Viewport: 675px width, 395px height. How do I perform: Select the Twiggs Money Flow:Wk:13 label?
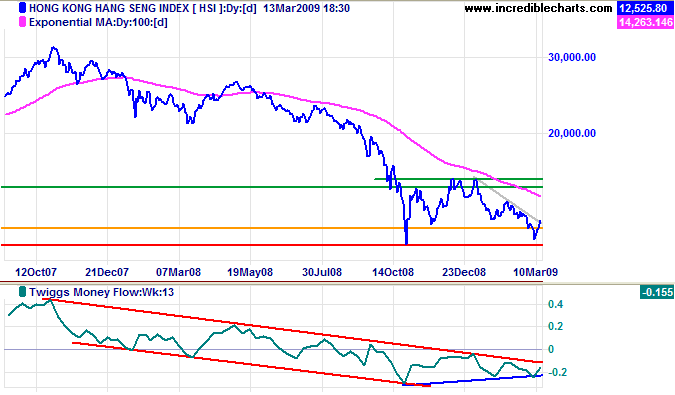tap(102, 292)
